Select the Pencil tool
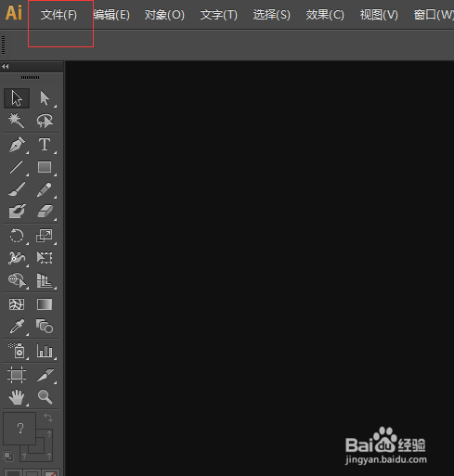The height and width of the screenshot is (476, 454). (45, 189)
